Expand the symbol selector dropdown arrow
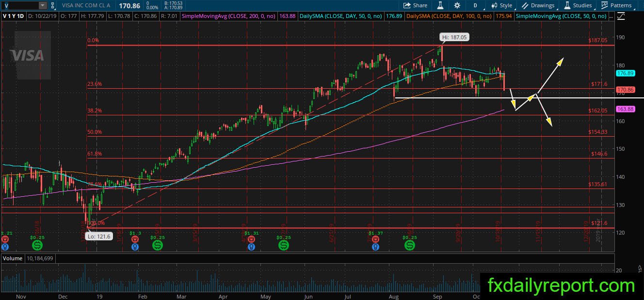This screenshot has height=300, width=644. click(x=43, y=5)
